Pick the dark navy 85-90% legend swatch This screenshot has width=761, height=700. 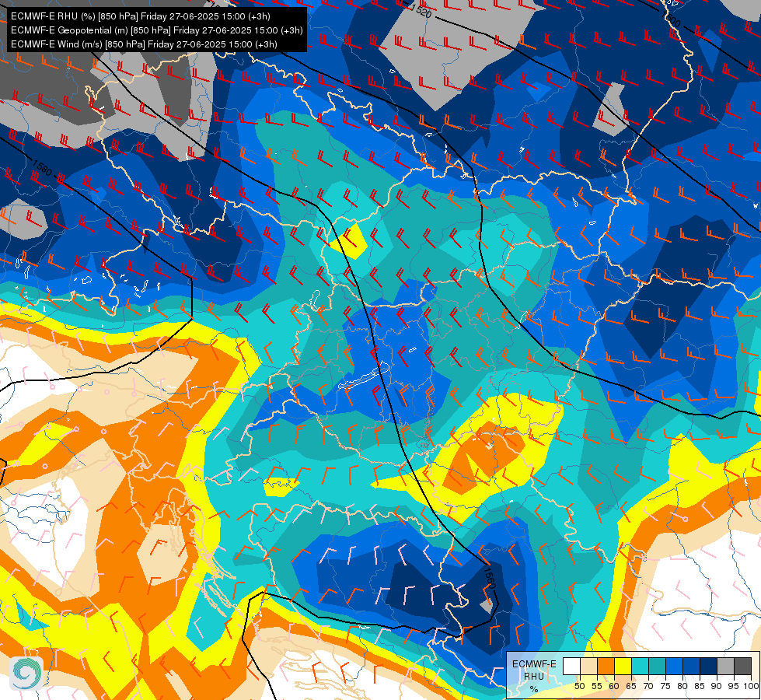click(x=709, y=666)
